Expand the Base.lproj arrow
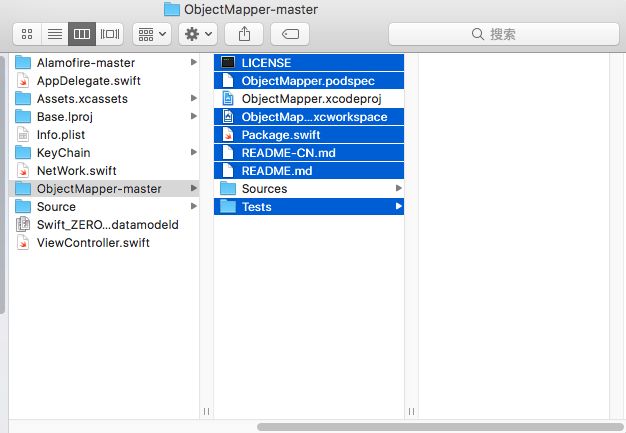626x433 pixels. [x=194, y=116]
